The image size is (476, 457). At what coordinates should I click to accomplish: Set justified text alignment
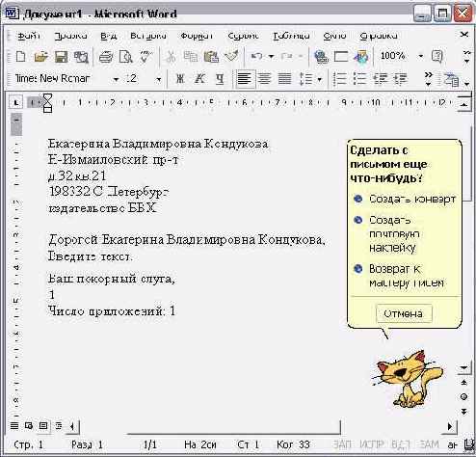284,78
